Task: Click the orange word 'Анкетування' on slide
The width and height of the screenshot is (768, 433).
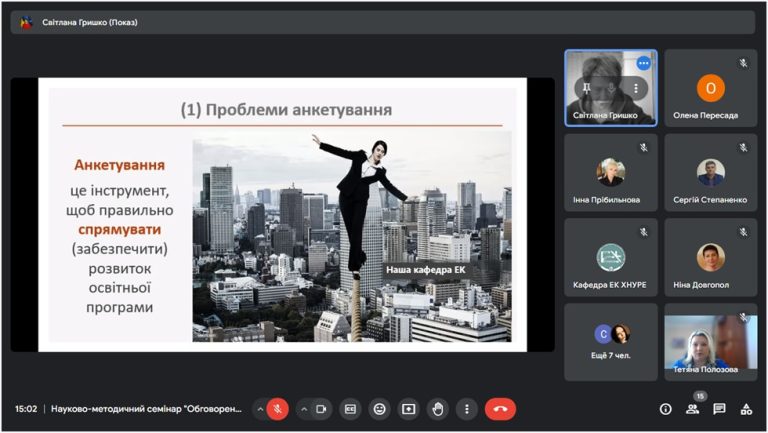Action: [x=120, y=165]
